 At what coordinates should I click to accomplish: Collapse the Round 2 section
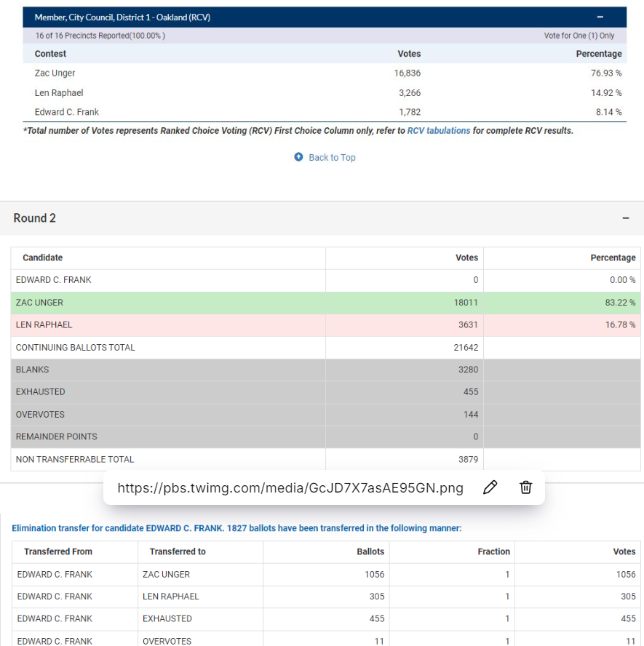[625, 218]
